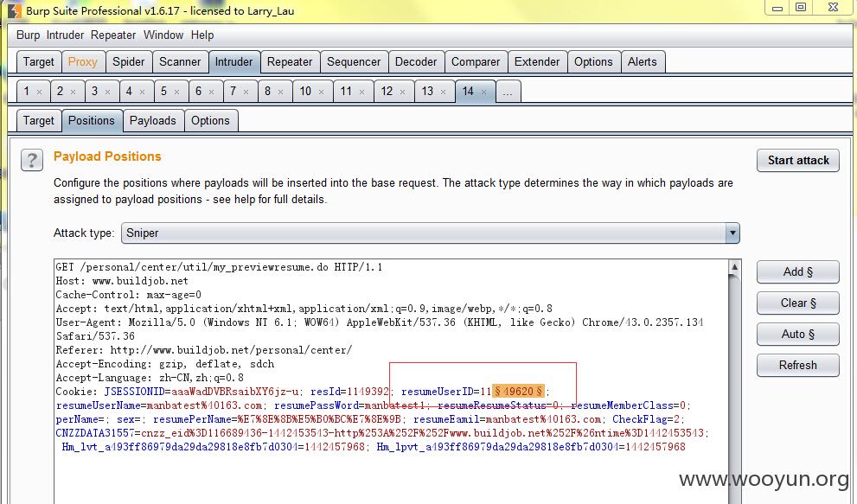Select Intruder attack tab 14
Screen dimensions: 857x504
[x=469, y=92]
